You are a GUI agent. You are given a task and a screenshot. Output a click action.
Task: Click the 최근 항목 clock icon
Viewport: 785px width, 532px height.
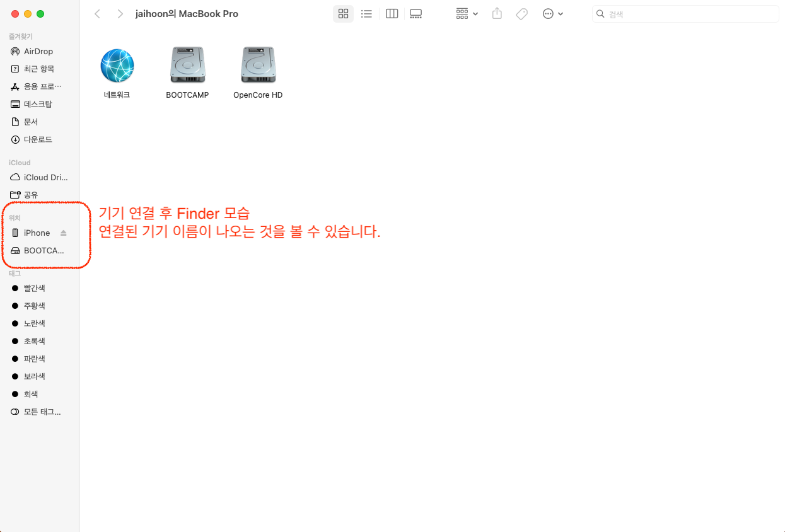16,69
